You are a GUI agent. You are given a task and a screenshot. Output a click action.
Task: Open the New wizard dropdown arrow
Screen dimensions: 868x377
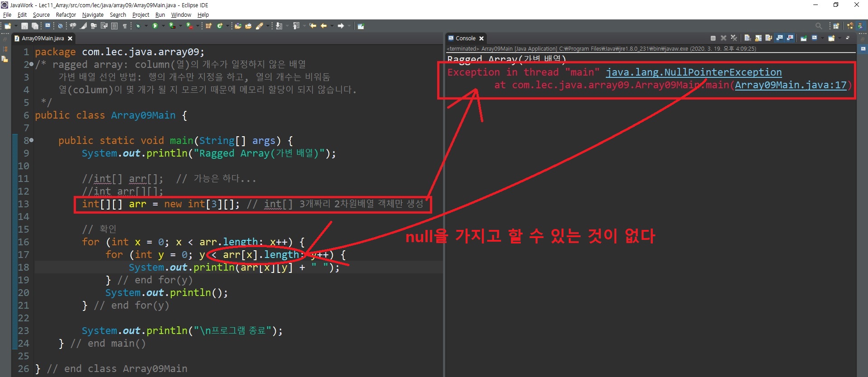point(15,26)
